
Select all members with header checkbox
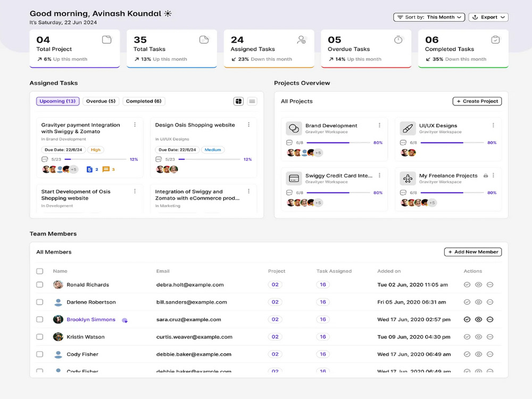pyautogui.click(x=40, y=271)
